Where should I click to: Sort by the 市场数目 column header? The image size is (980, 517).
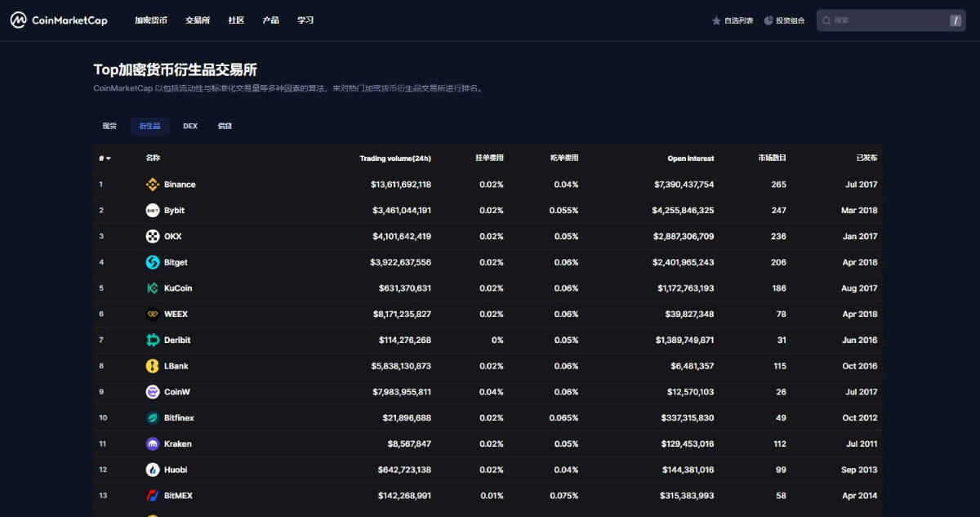coord(773,158)
